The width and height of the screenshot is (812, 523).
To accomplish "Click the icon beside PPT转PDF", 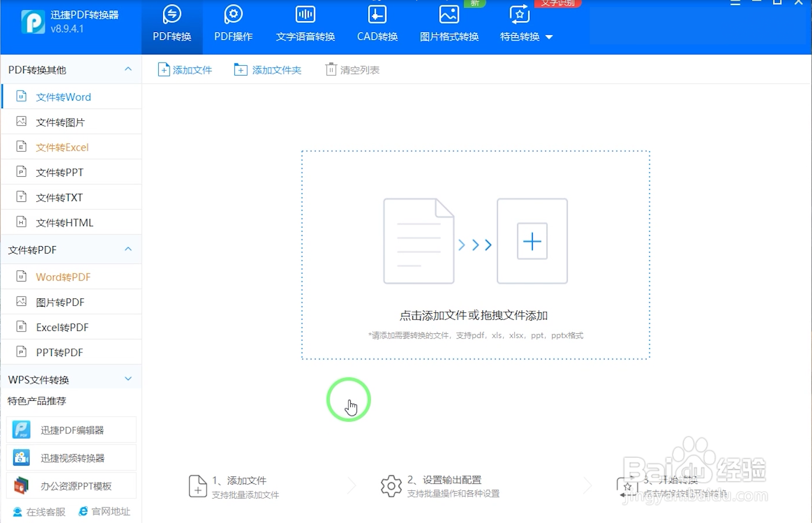I will coord(22,351).
